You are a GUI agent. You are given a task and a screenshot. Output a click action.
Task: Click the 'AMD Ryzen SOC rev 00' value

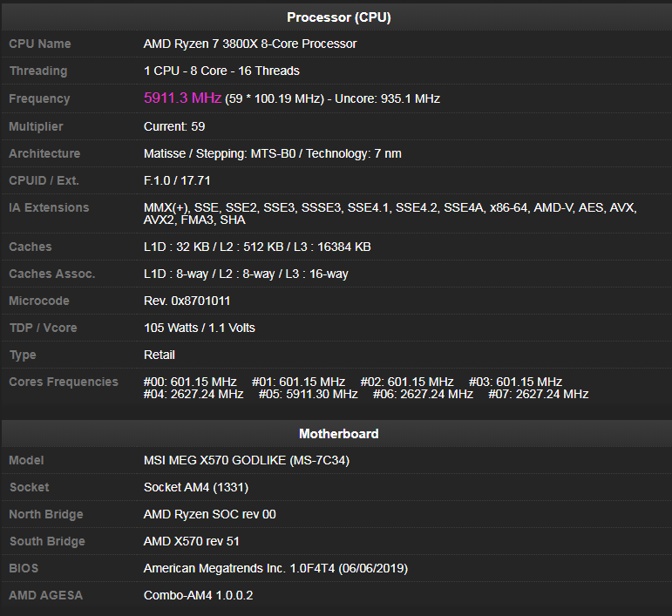[209, 514]
